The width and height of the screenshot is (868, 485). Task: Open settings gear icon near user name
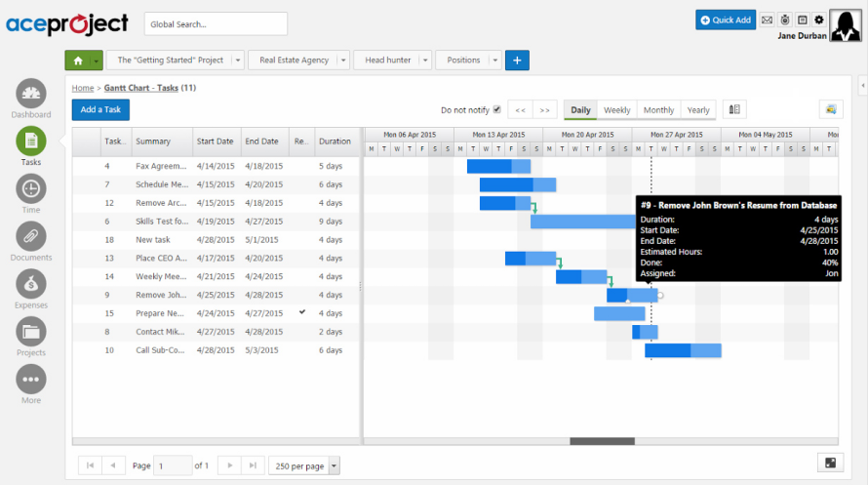(x=818, y=20)
